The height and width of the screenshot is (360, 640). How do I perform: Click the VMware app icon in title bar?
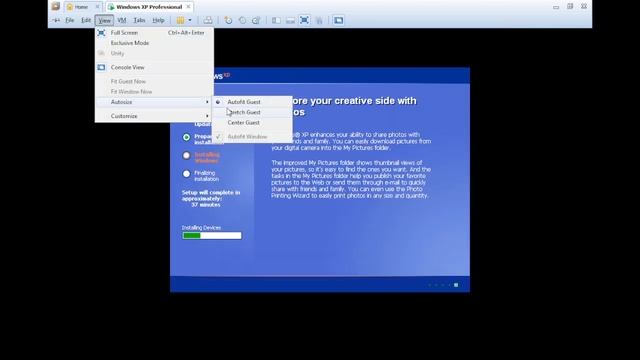coord(56,6)
